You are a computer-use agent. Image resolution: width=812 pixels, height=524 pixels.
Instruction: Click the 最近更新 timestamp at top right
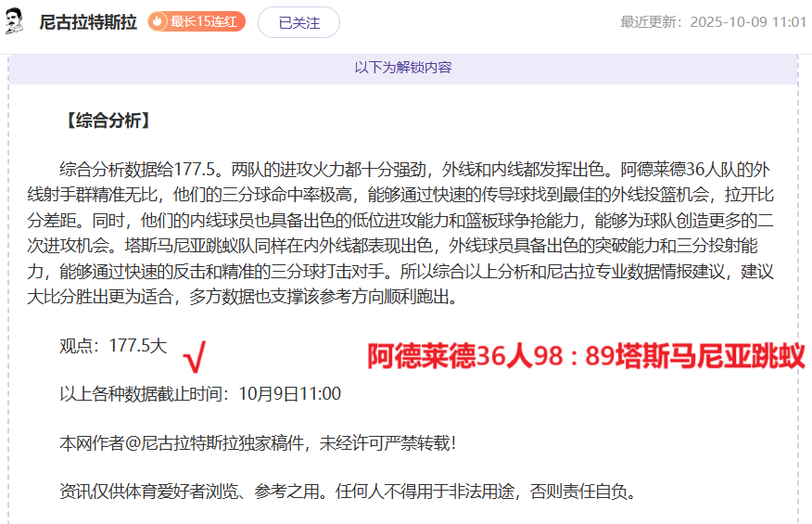(713, 21)
